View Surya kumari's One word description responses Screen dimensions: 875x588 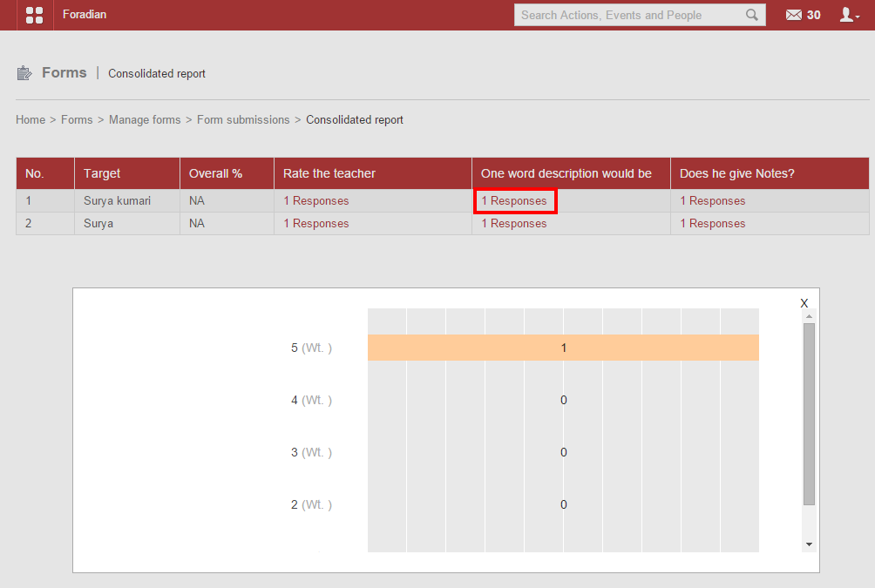tap(514, 200)
